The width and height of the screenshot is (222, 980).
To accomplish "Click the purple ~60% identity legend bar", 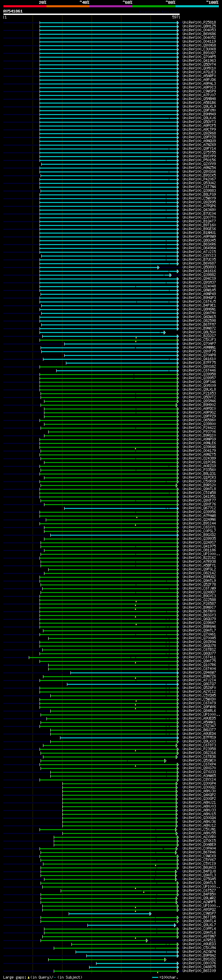I will click(x=111, y=6).
